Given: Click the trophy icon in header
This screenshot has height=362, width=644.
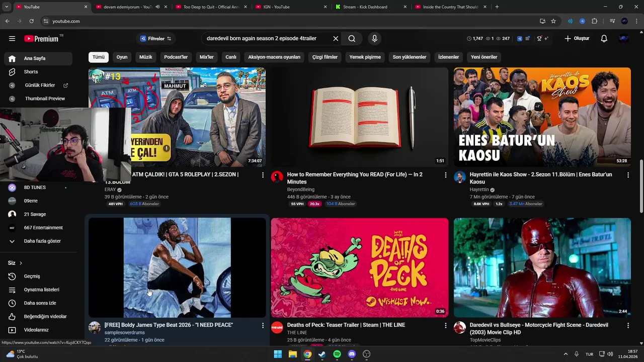Looking at the screenshot, I should [x=539, y=39].
